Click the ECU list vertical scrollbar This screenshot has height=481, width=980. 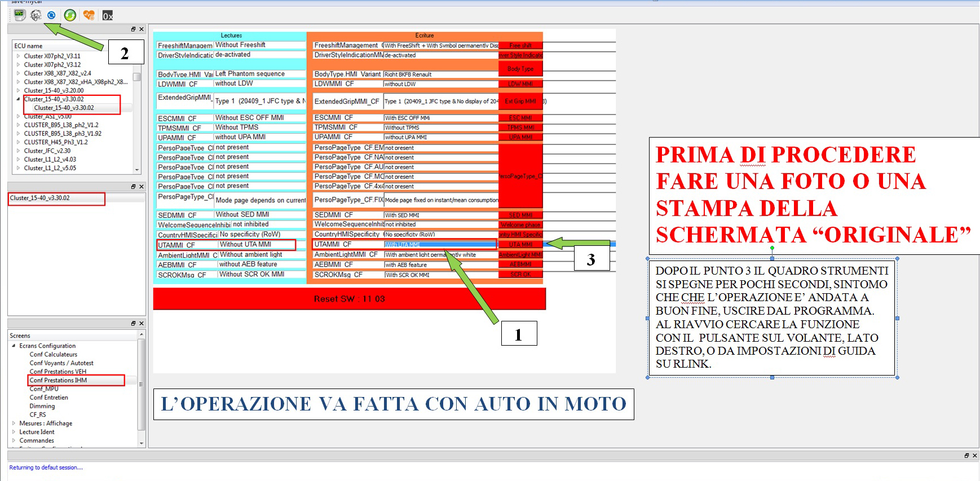(137, 107)
